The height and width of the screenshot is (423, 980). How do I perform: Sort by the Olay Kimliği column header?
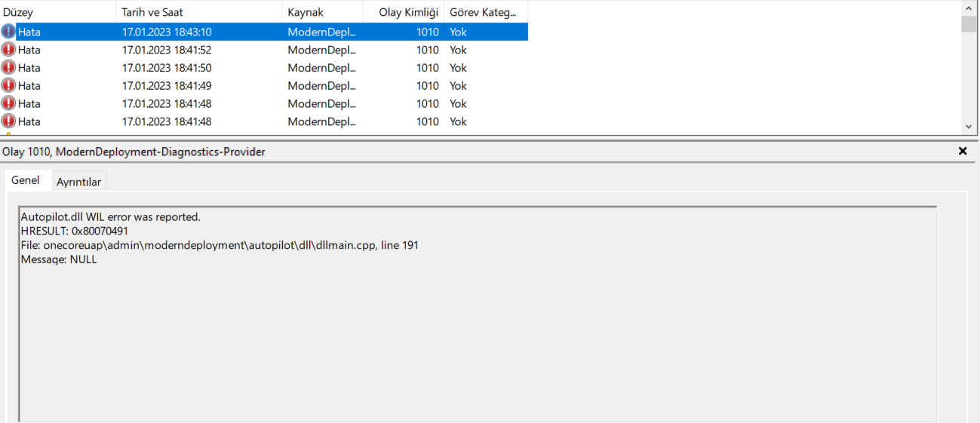pyautogui.click(x=404, y=12)
